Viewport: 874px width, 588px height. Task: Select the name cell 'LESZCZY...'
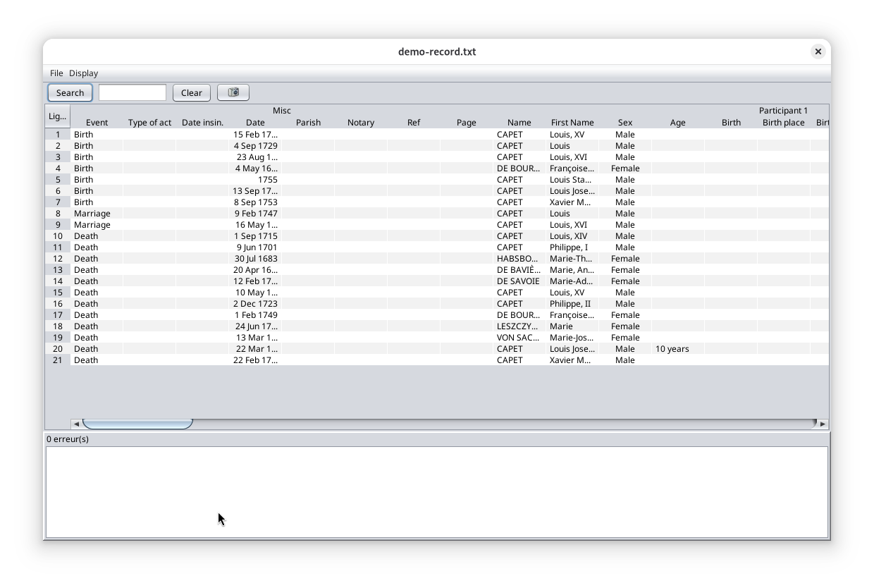(x=519, y=326)
